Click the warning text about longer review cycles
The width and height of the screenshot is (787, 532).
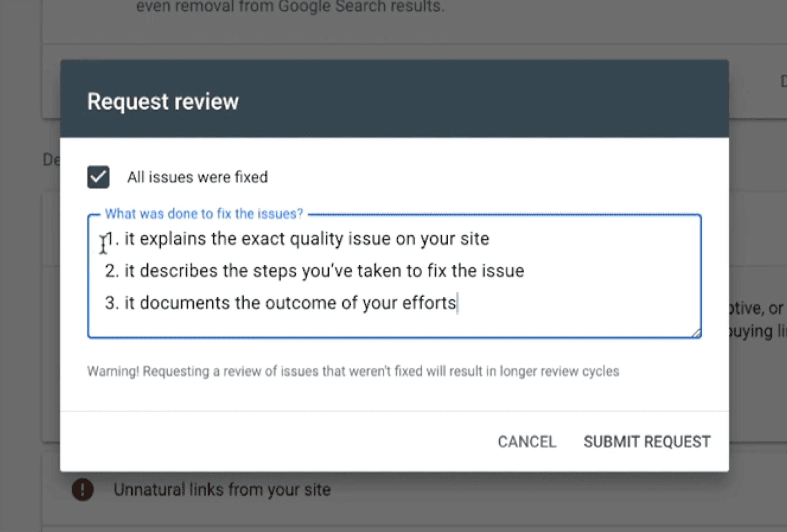353,371
